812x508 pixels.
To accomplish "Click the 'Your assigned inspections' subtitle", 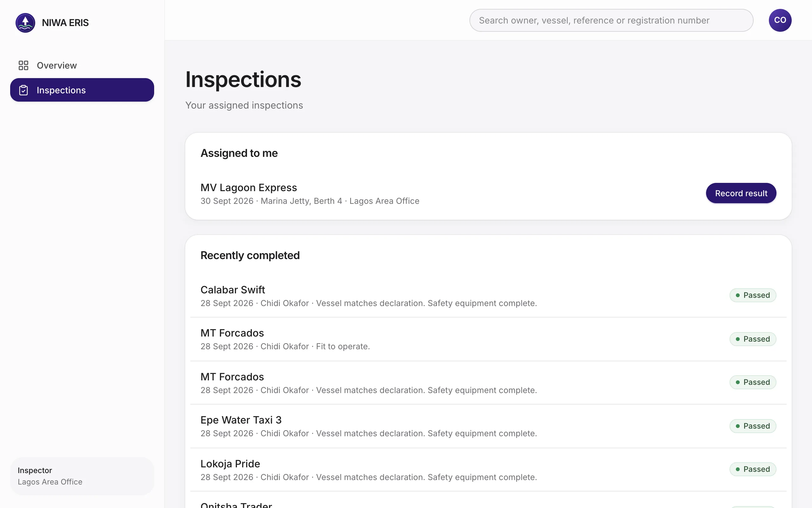I will point(244,105).
